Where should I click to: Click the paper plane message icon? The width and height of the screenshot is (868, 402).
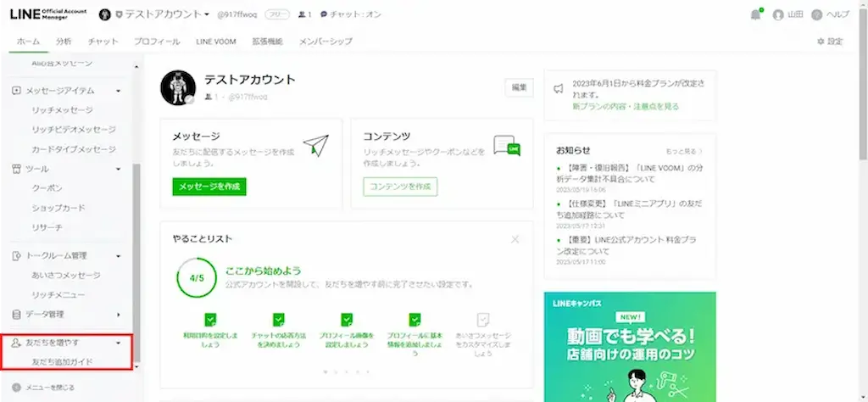(316, 146)
